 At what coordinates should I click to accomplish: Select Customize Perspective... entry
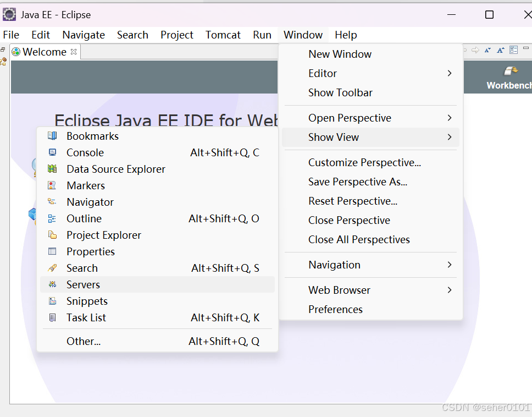coord(370,163)
